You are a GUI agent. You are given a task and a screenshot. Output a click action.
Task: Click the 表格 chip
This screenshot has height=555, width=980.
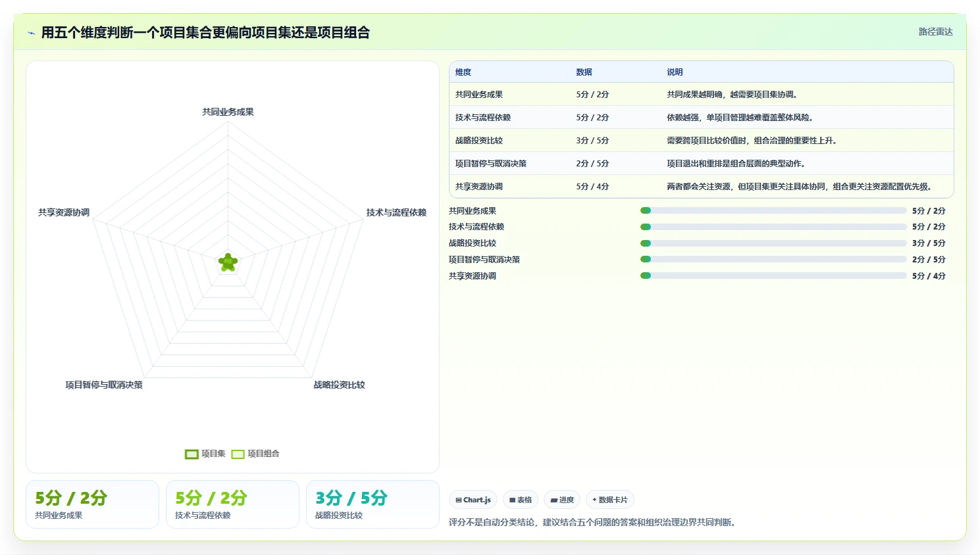tap(521, 500)
